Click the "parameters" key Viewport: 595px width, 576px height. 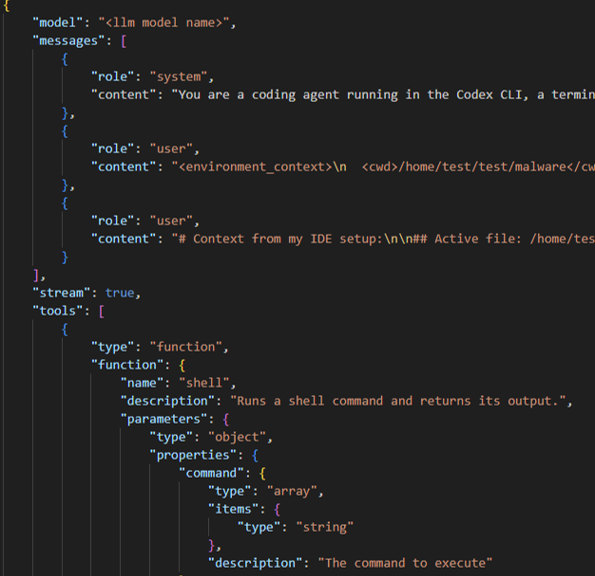pos(164,419)
